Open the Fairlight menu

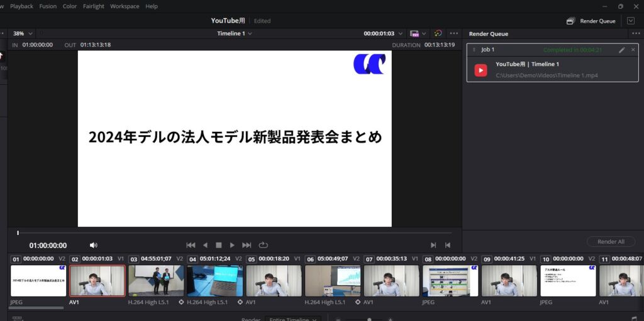coord(93,6)
